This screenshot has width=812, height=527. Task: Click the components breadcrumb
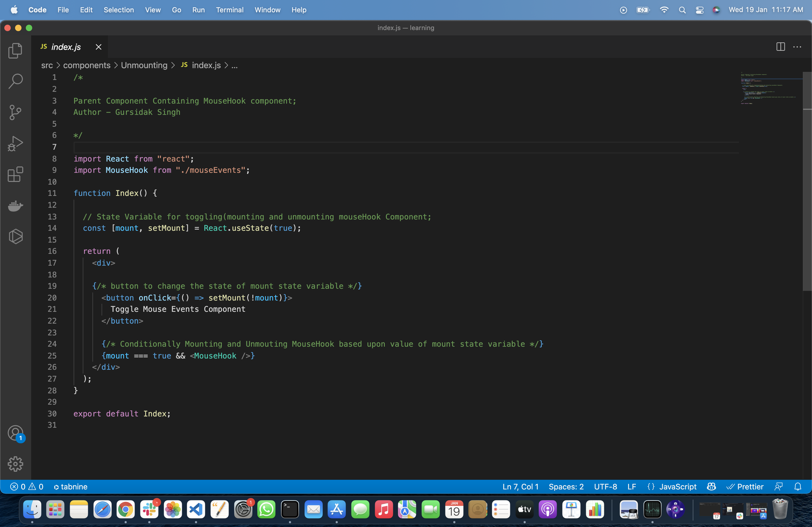pos(87,65)
